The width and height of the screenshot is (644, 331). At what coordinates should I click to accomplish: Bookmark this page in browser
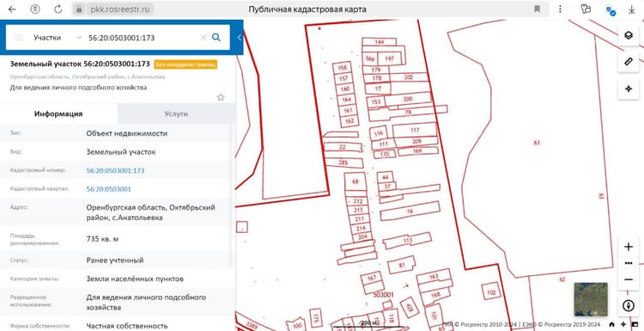(537, 9)
